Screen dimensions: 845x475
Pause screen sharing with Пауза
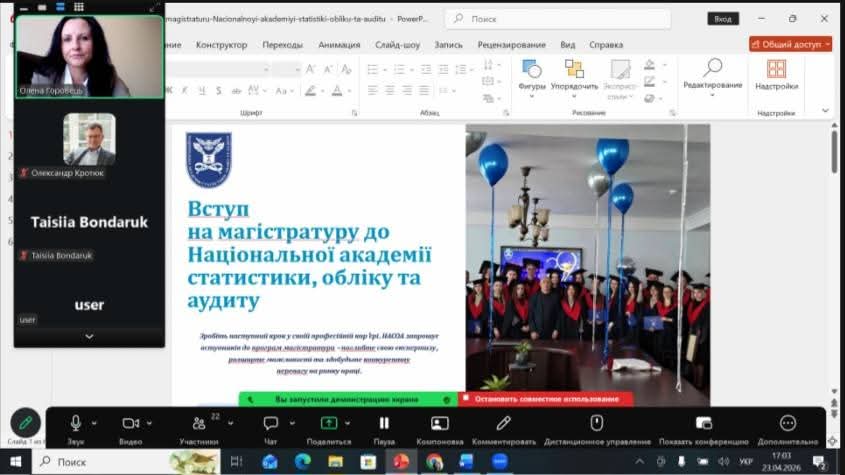pos(384,423)
